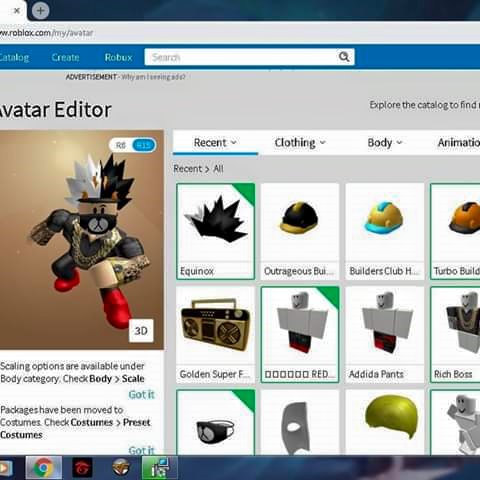Click the avatar preview image
This screenshot has width=480, height=480.
coord(82,240)
